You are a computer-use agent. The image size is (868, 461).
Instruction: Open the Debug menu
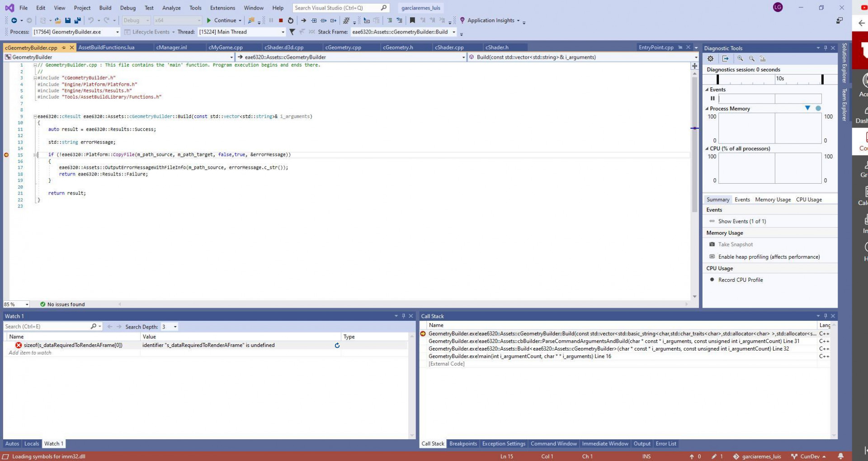128,8
